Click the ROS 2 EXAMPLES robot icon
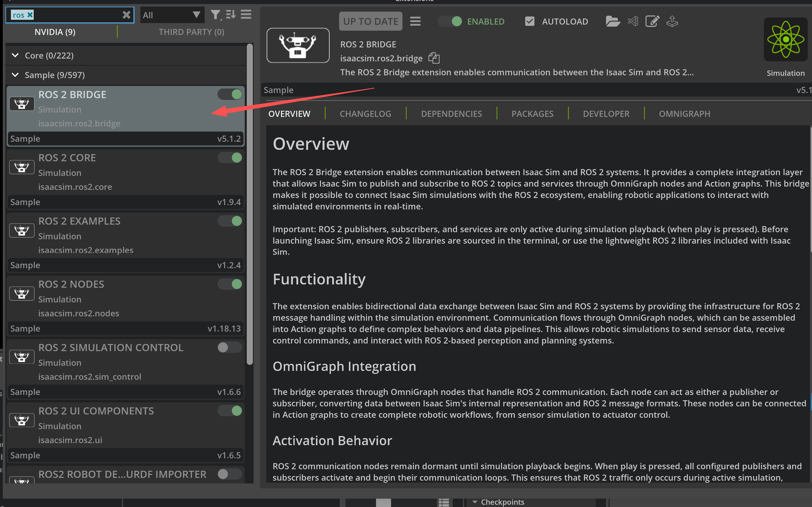This screenshot has width=812, height=507. (x=22, y=230)
